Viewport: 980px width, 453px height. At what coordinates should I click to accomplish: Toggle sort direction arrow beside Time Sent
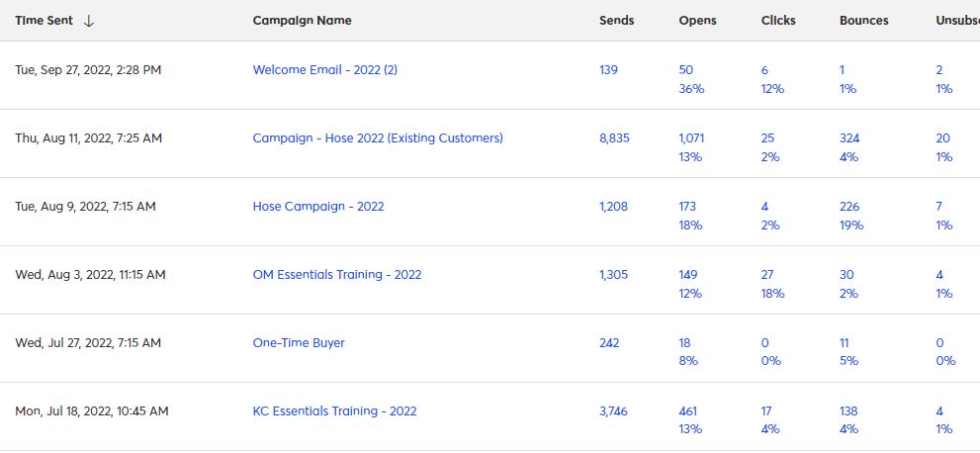[x=89, y=21]
